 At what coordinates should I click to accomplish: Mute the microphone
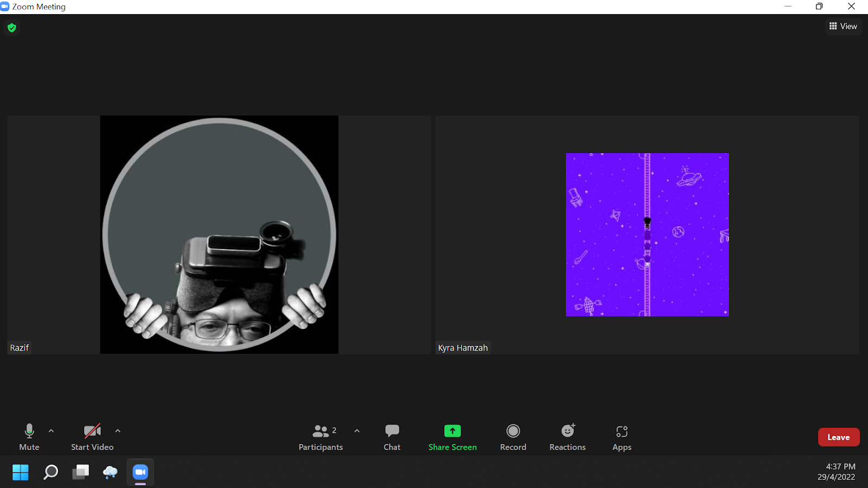(29, 438)
